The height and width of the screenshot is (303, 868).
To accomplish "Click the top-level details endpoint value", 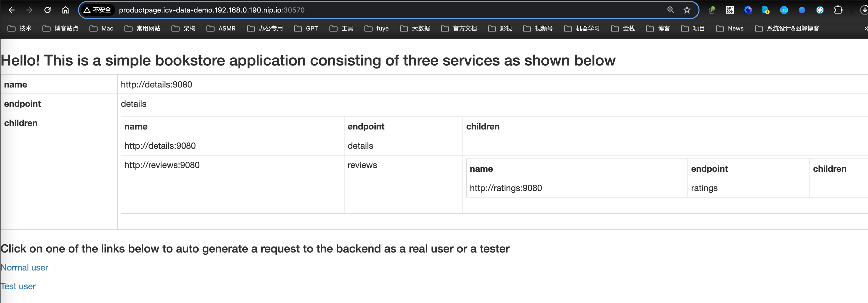I will tap(133, 104).
